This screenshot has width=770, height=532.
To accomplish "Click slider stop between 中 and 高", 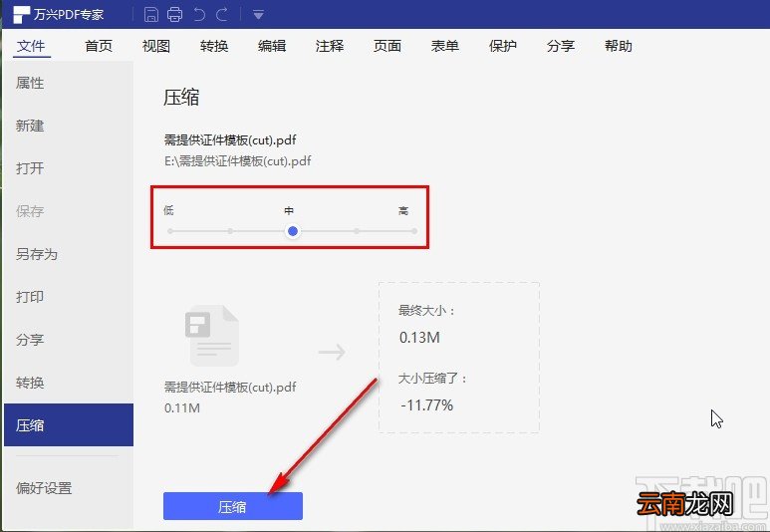I will [357, 231].
